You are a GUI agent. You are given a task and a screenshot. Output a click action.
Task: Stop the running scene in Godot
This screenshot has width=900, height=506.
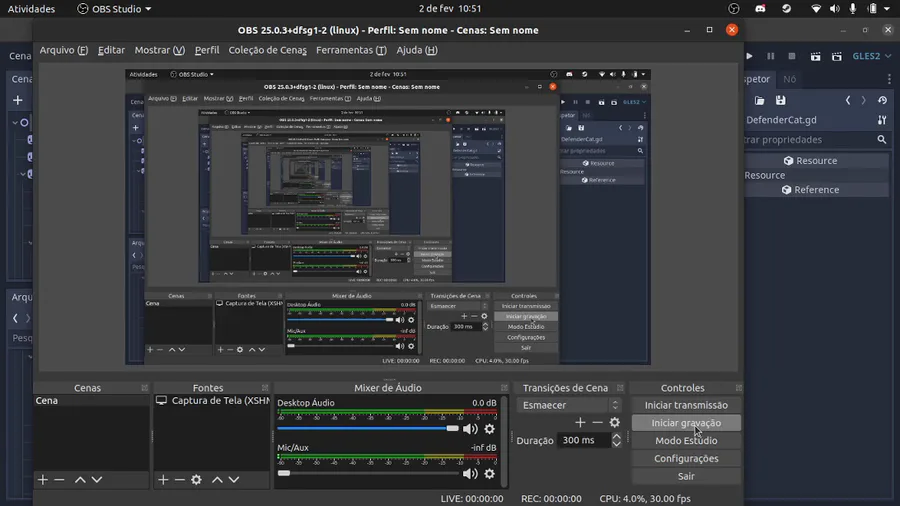(792, 56)
